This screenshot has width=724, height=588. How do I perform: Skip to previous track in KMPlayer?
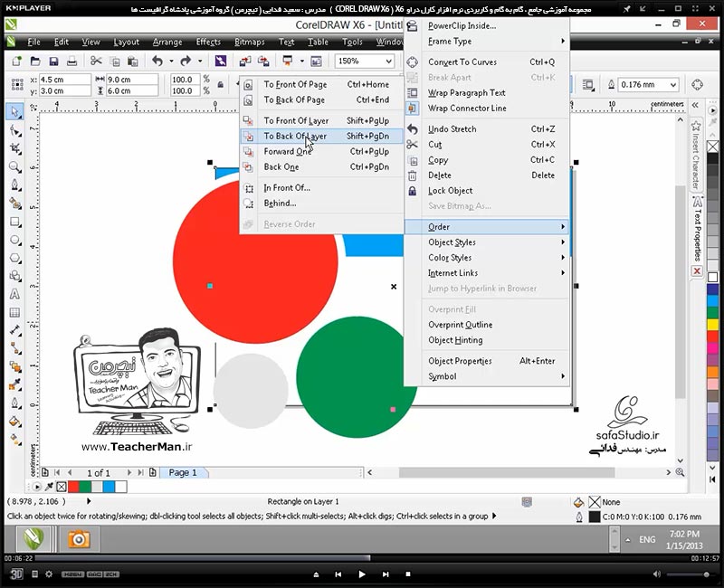tap(338, 574)
